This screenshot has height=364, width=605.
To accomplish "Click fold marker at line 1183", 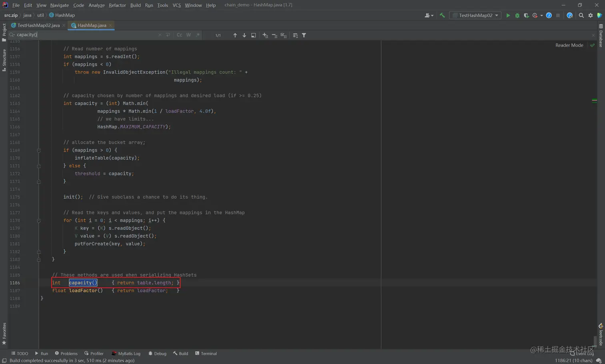I will click(x=39, y=260).
